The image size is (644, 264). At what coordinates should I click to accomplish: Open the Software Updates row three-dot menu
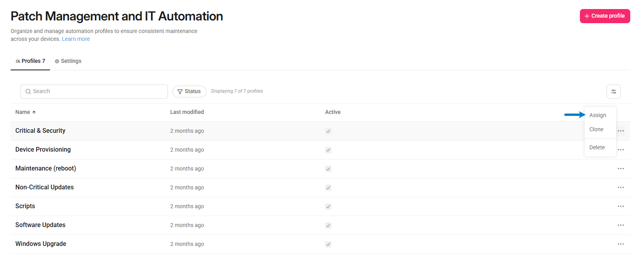pos(621,225)
